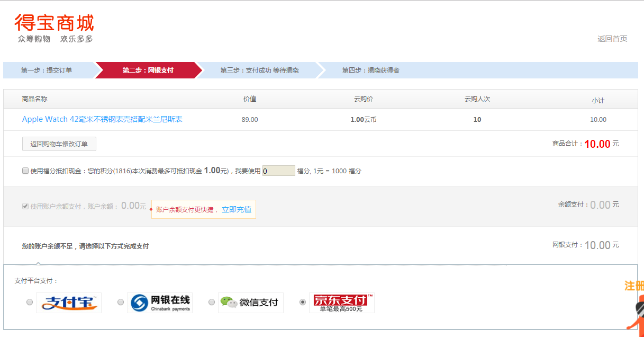Select the 支付宝 payment radio button

(30, 302)
